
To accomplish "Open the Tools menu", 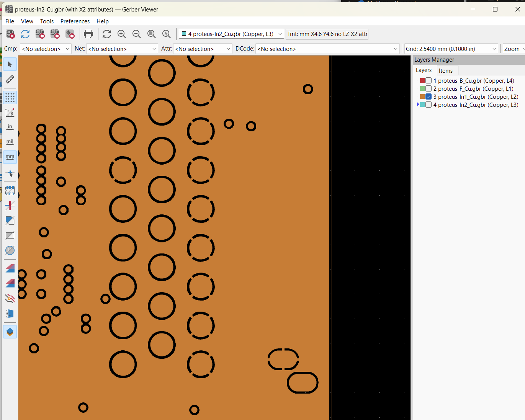I will (47, 21).
